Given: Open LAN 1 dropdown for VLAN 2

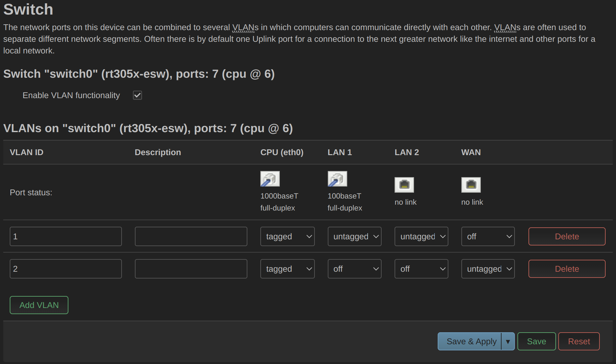Looking at the screenshot, I should [x=354, y=269].
